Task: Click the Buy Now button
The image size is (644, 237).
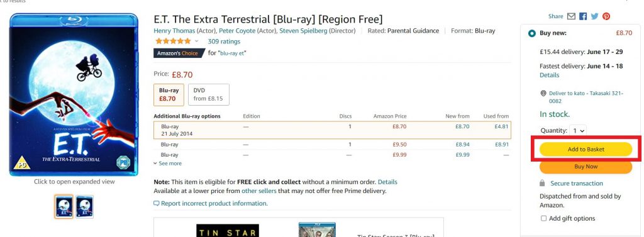Action: (586, 167)
